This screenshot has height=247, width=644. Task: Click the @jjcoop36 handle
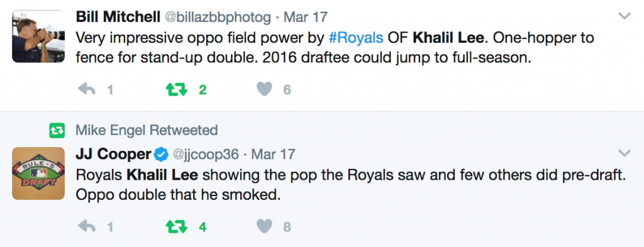pos(205,155)
